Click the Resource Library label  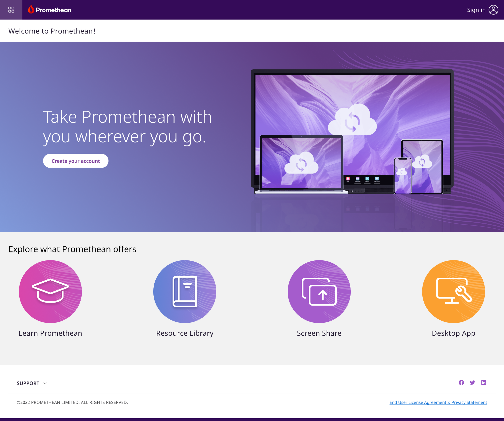[x=185, y=334]
